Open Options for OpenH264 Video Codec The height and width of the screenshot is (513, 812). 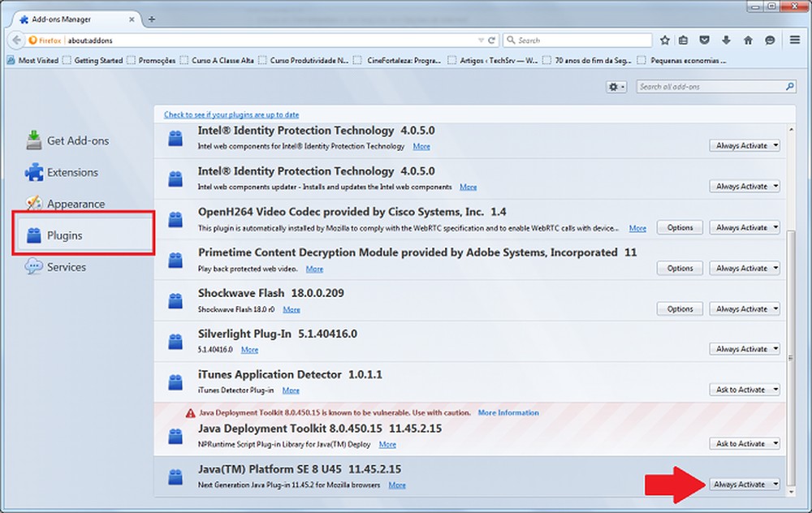click(x=680, y=227)
